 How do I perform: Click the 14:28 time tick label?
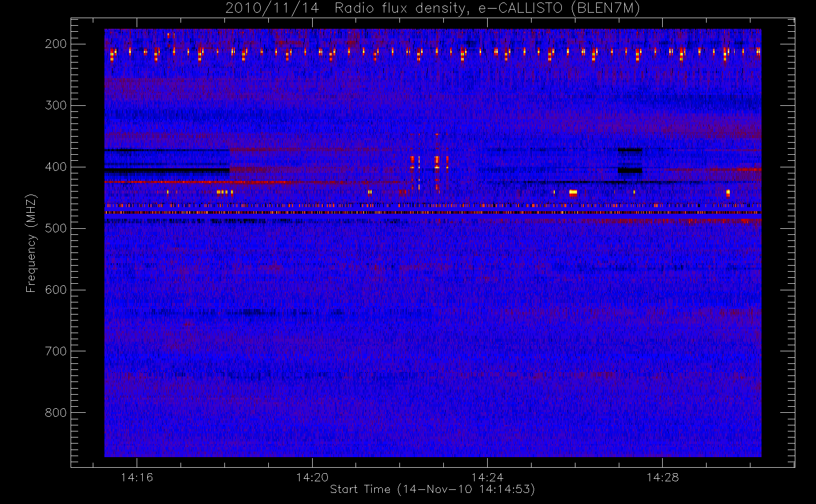[663, 477]
